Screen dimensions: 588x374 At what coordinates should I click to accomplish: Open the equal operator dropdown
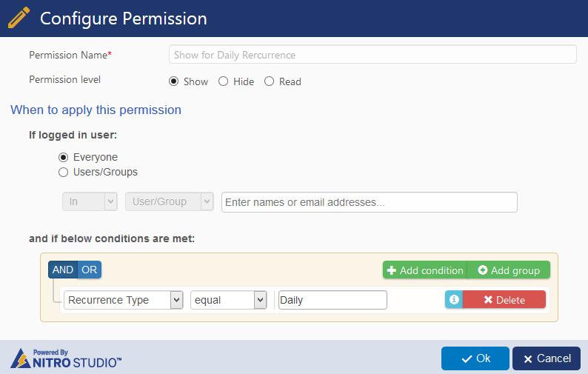click(228, 300)
